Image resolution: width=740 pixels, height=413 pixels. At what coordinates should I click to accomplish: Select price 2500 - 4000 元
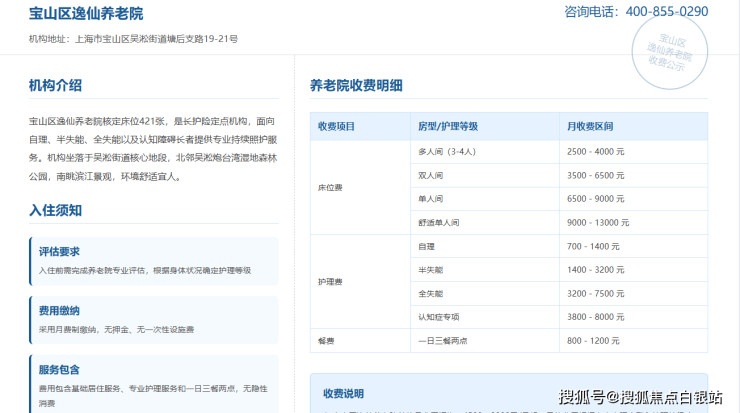pyautogui.click(x=596, y=152)
